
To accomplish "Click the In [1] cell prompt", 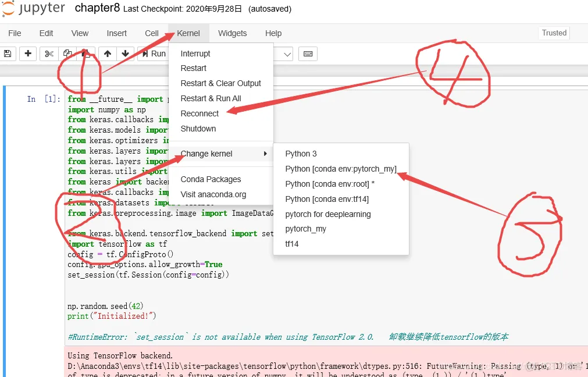I will (x=44, y=99).
